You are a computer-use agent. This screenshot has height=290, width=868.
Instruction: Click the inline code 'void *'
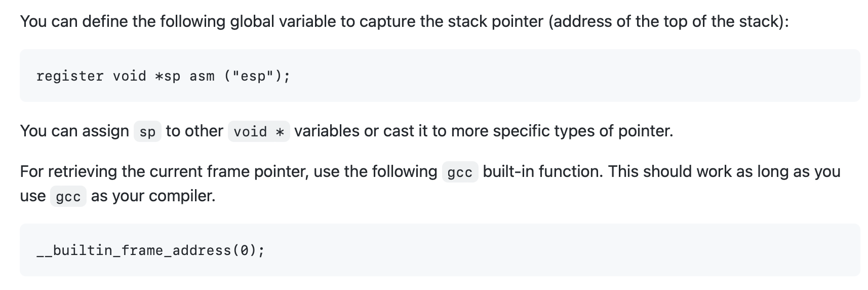259,132
